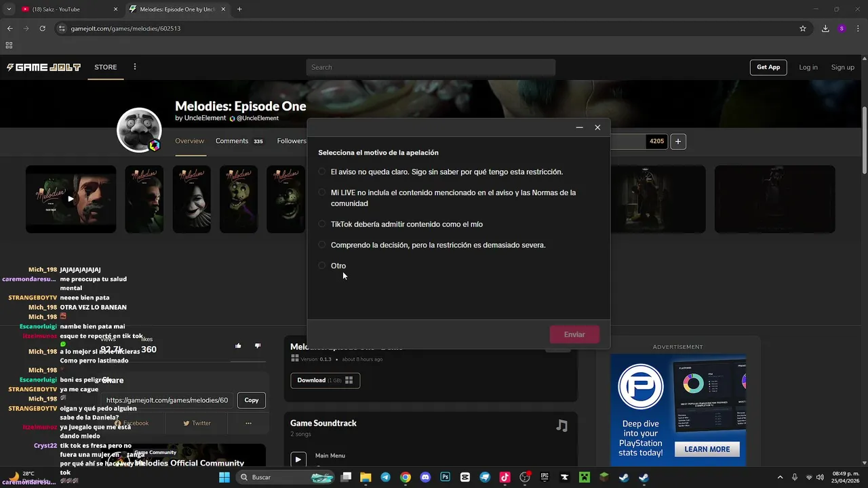Screen dimensions: 868x488
Task: Click the thumbs up like icon
Action: tap(238, 346)
